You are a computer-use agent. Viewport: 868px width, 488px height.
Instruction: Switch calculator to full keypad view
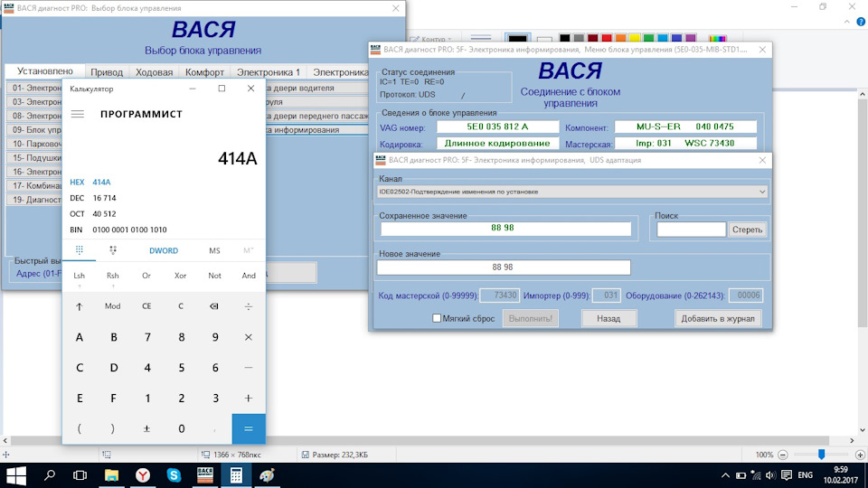[80, 250]
